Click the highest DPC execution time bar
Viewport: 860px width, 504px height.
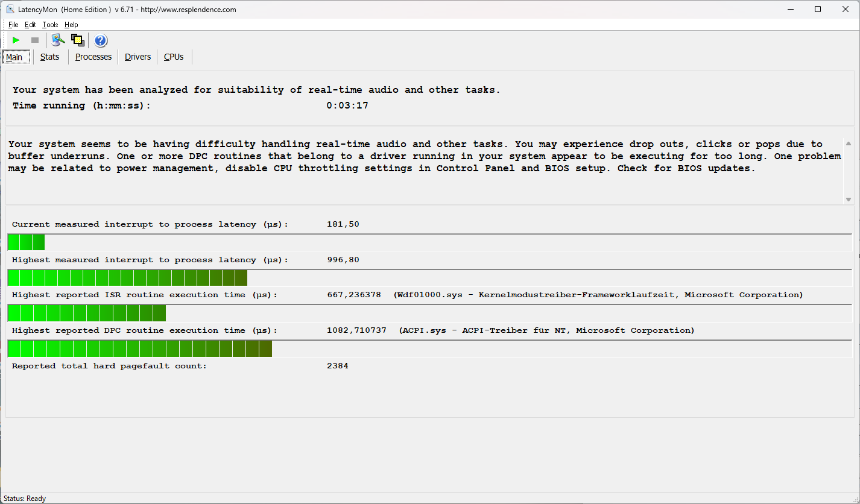429,348
